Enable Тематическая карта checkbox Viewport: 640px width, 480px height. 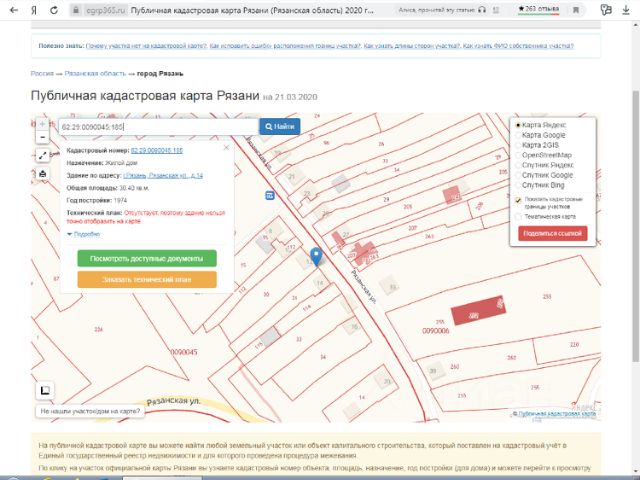tap(517, 216)
